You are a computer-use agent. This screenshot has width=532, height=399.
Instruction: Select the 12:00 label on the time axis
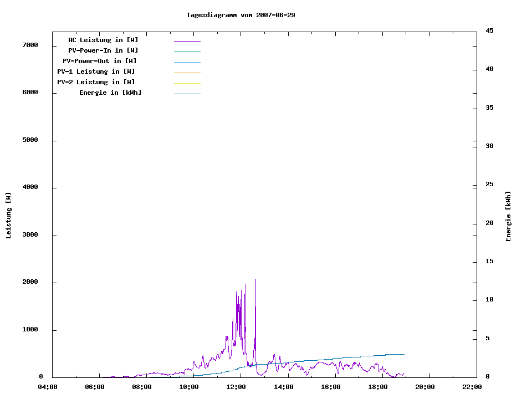coord(236,387)
